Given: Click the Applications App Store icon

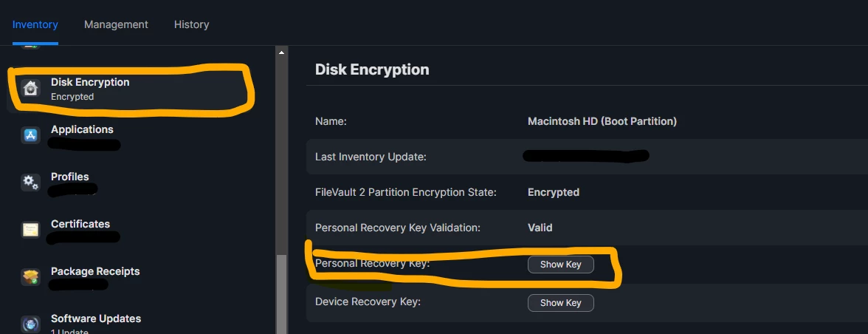Looking at the screenshot, I should (x=30, y=135).
